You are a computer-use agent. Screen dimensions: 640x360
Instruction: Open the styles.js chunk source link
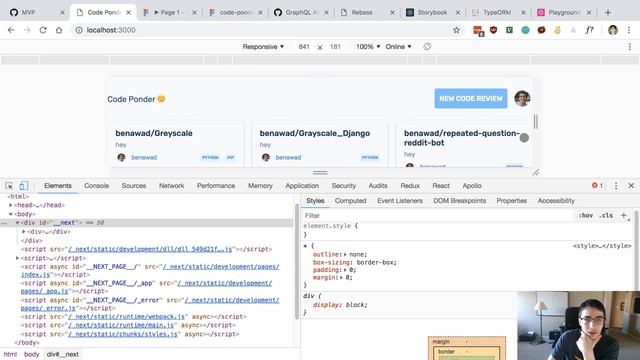(123, 334)
